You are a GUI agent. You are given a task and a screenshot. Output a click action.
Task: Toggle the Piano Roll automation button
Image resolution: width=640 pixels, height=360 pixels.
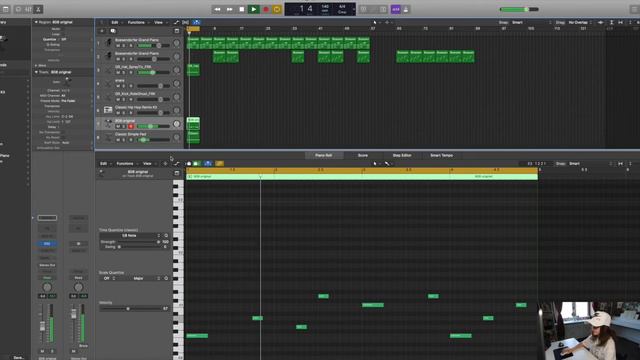(177, 164)
